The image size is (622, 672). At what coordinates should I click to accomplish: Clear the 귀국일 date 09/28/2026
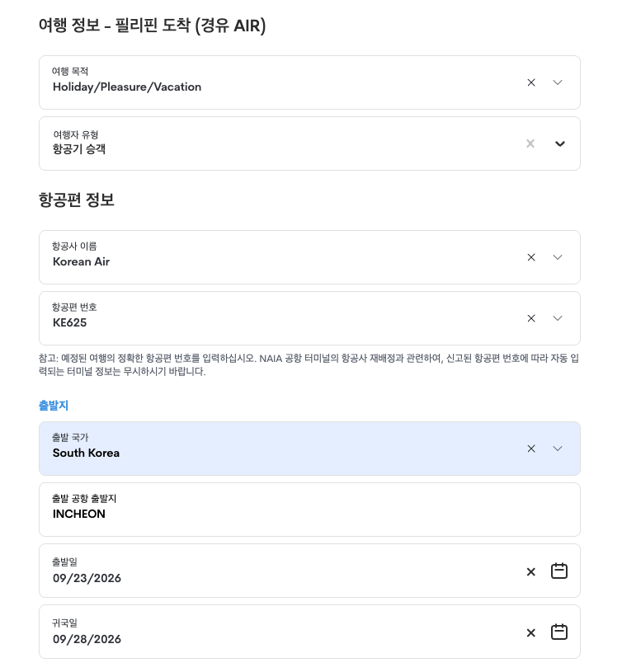point(530,632)
